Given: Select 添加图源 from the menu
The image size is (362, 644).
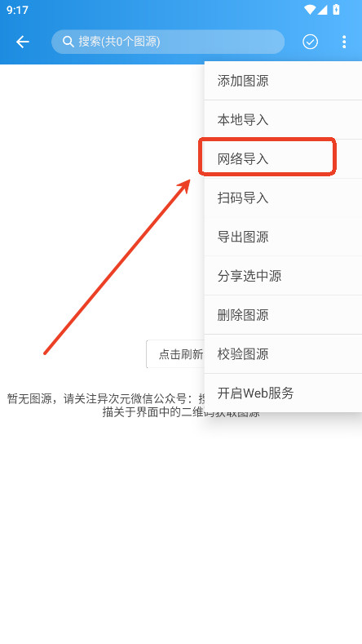Looking at the screenshot, I should point(283,81).
